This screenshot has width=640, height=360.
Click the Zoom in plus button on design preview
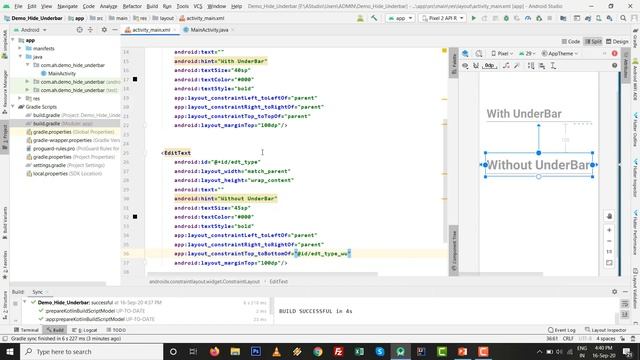pos(609,230)
